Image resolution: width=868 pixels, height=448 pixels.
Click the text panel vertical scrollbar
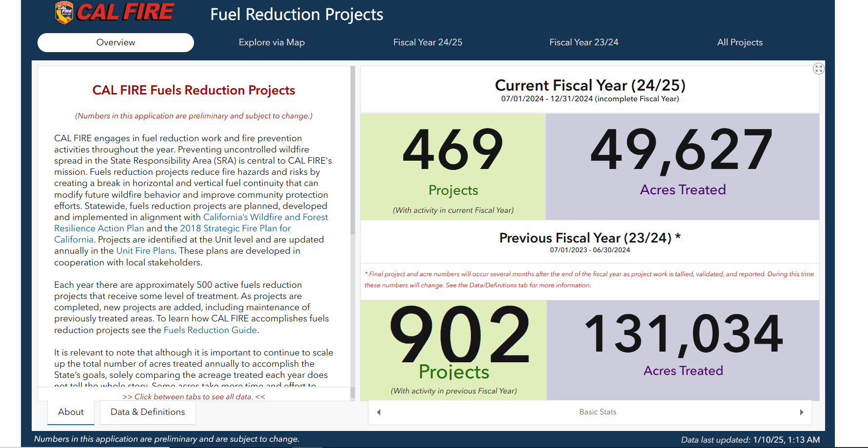tap(352, 150)
